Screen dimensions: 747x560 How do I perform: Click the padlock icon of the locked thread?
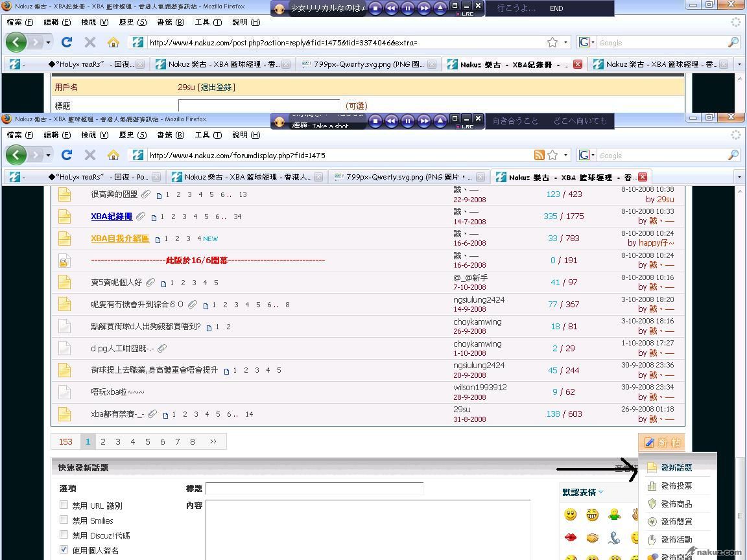click(64, 261)
